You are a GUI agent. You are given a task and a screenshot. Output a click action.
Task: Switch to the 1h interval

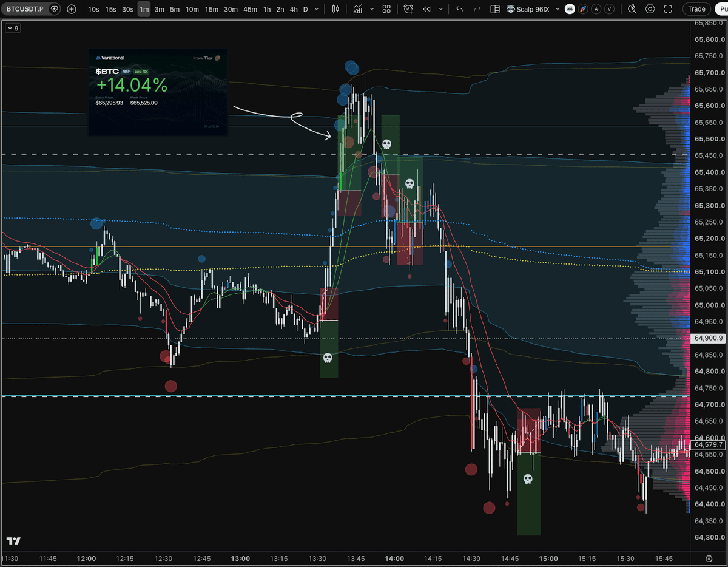pyautogui.click(x=267, y=9)
